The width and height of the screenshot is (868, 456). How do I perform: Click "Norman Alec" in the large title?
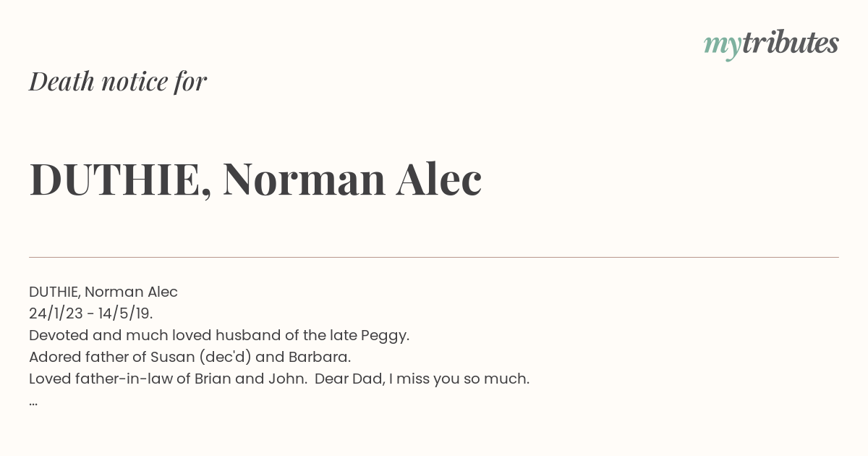[352, 179]
